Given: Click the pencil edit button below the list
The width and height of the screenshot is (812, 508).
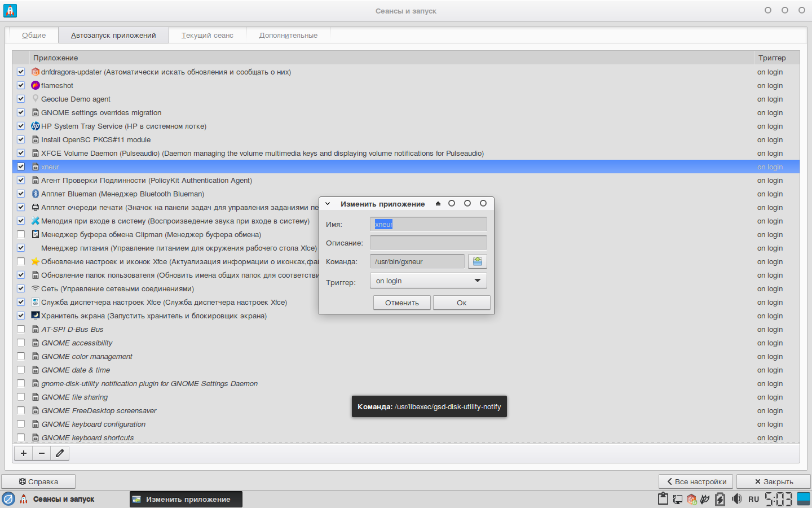Looking at the screenshot, I should point(60,453).
